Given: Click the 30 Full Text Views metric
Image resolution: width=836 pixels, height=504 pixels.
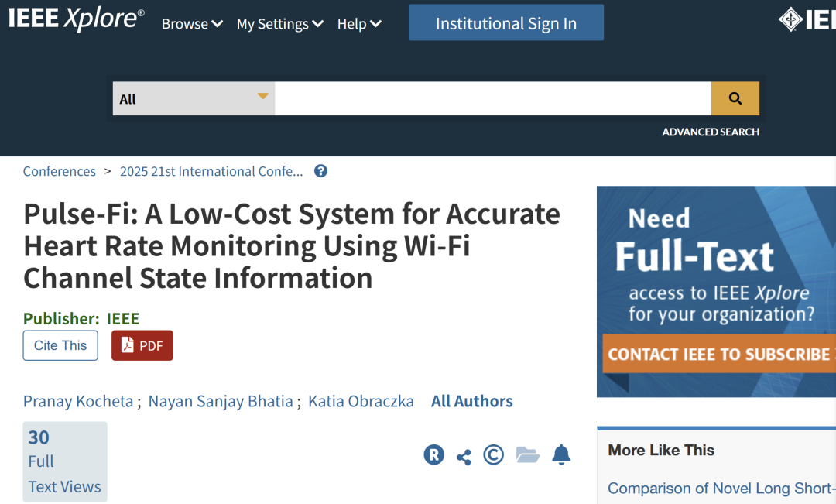Looking at the screenshot, I should (x=65, y=461).
